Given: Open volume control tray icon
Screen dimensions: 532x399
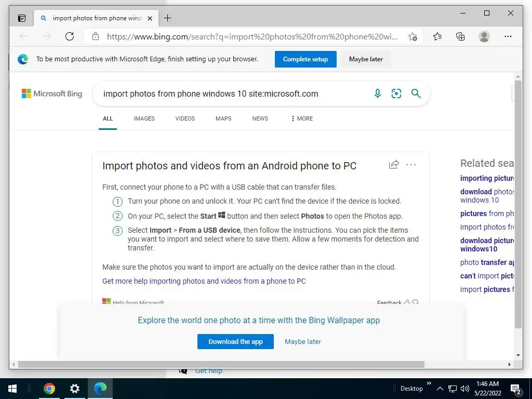Looking at the screenshot, I should [x=465, y=389].
